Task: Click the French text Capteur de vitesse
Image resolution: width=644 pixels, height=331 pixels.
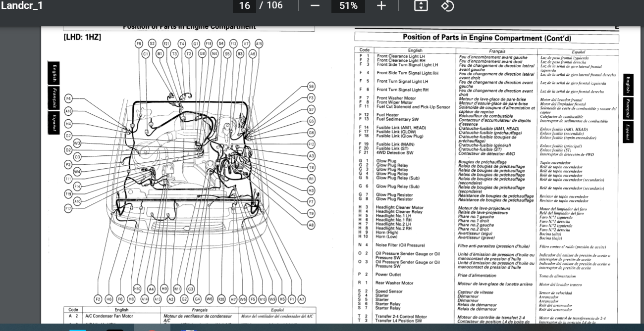Action: (475, 292)
